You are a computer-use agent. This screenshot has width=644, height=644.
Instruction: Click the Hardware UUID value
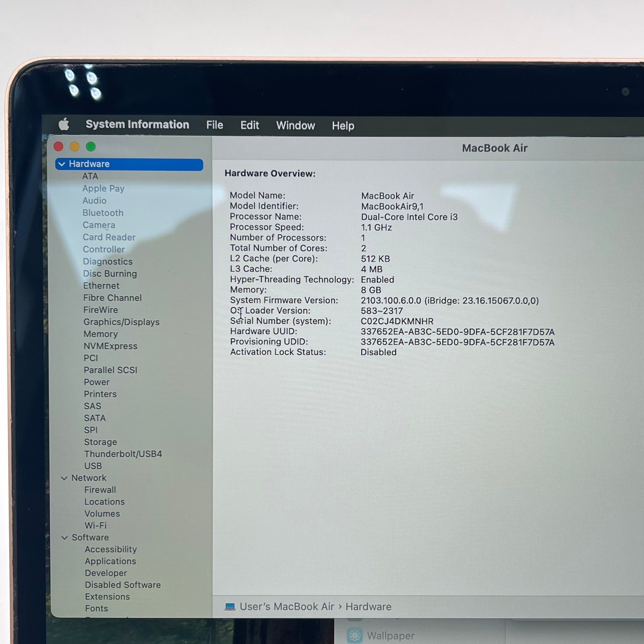coord(457,332)
